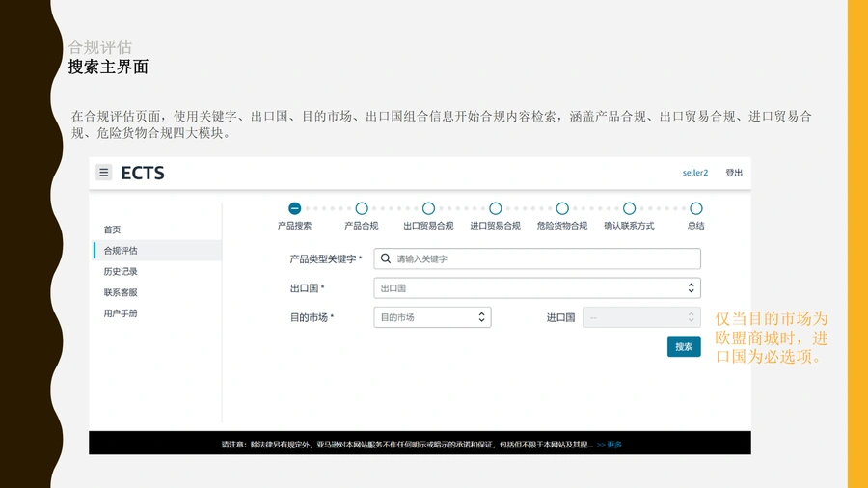Select 合规评估 in the sidebar

pyautogui.click(x=158, y=250)
